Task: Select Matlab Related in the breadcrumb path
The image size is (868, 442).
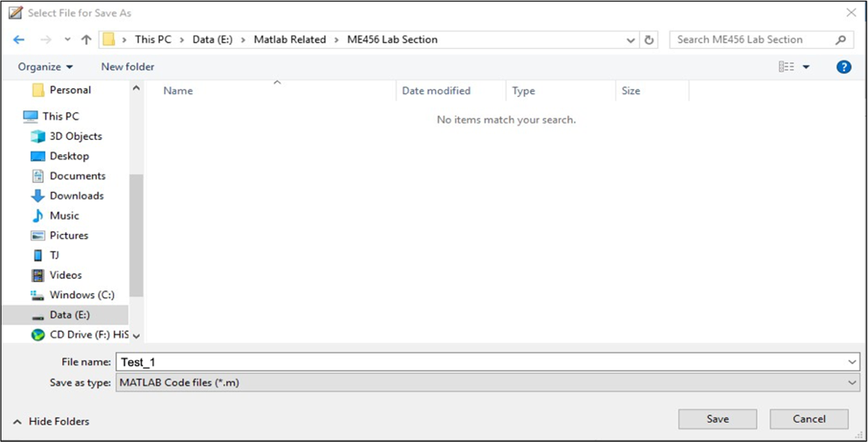Action: point(290,40)
